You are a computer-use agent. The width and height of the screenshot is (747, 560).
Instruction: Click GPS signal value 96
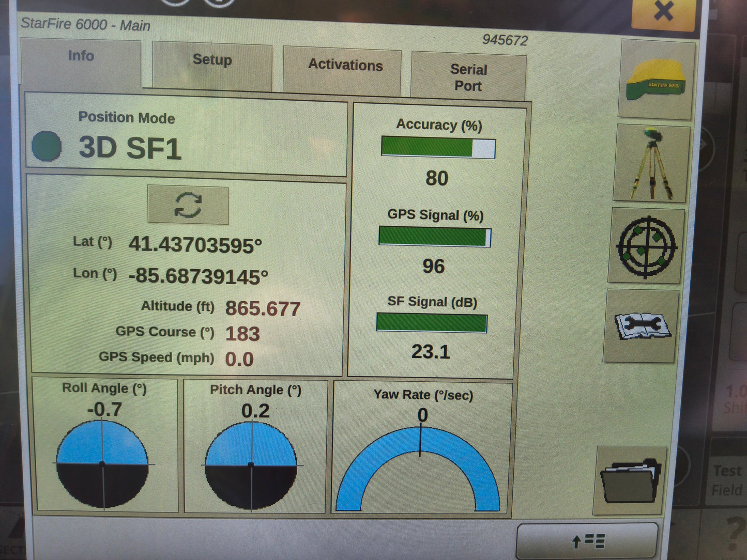pyautogui.click(x=433, y=266)
